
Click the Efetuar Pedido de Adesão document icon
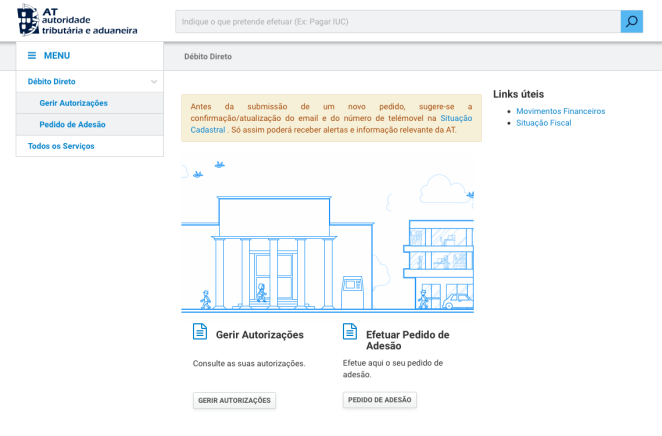(x=350, y=331)
